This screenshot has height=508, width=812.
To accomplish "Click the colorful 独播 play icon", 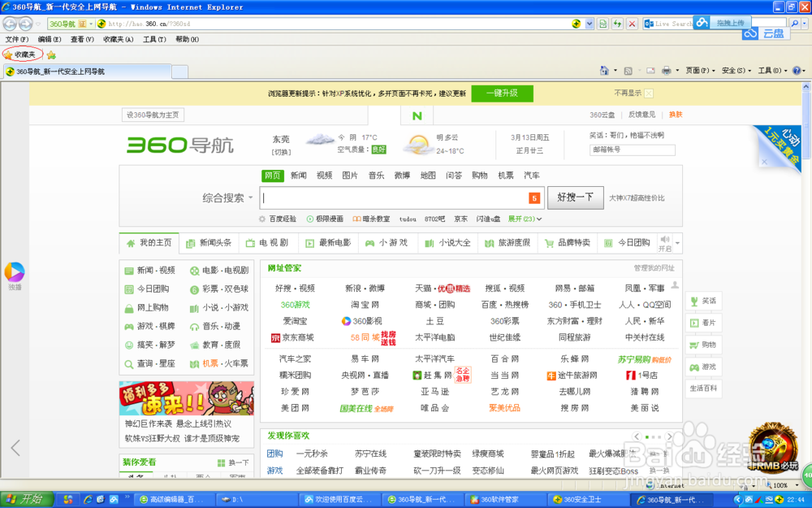I will pos(15,271).
